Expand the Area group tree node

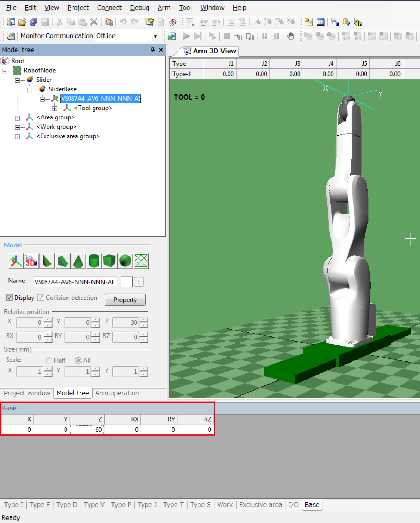tap(17, 118)
